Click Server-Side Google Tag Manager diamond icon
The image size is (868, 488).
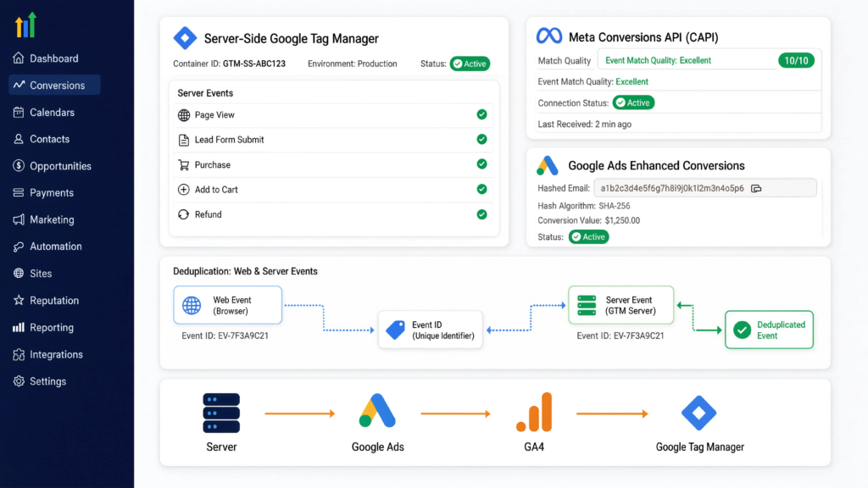[185, 38]
